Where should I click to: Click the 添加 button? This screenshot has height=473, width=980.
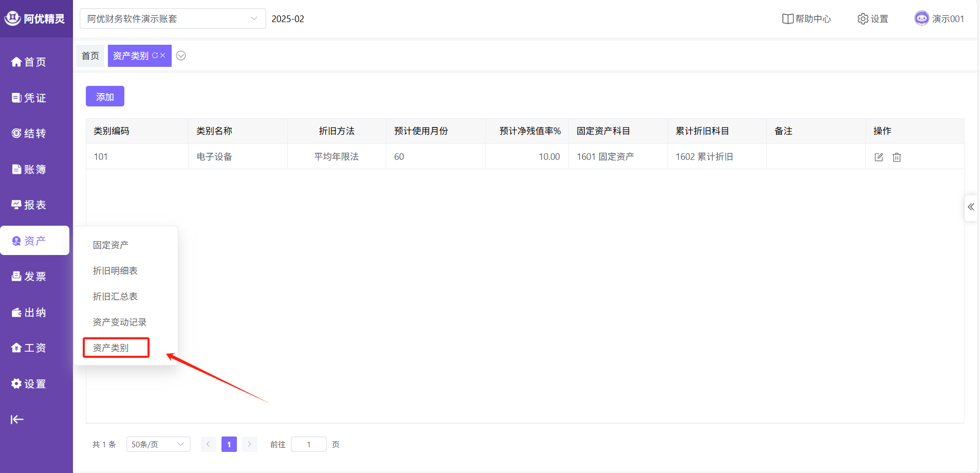(x=105, y=97)
